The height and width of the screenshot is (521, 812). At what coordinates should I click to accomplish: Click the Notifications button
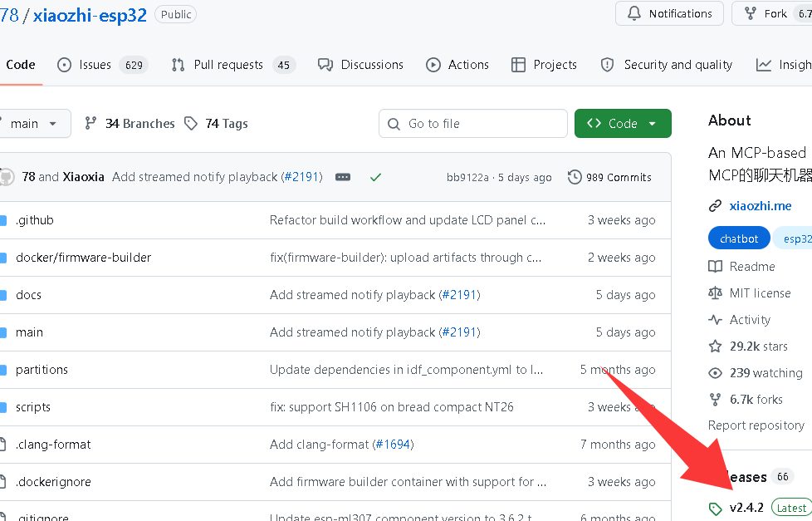click(x=669, y=13)
